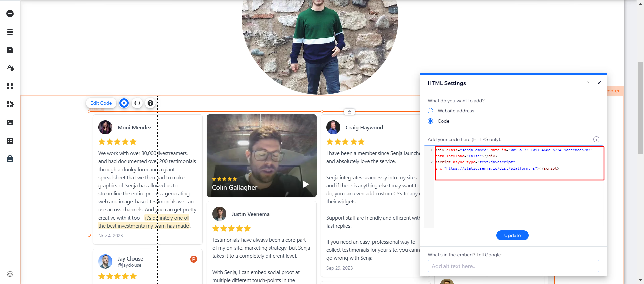This screenshot has width=644, height=284.
Task: Click Justin Veenema's five-star rating
Action: pos(231,228)
